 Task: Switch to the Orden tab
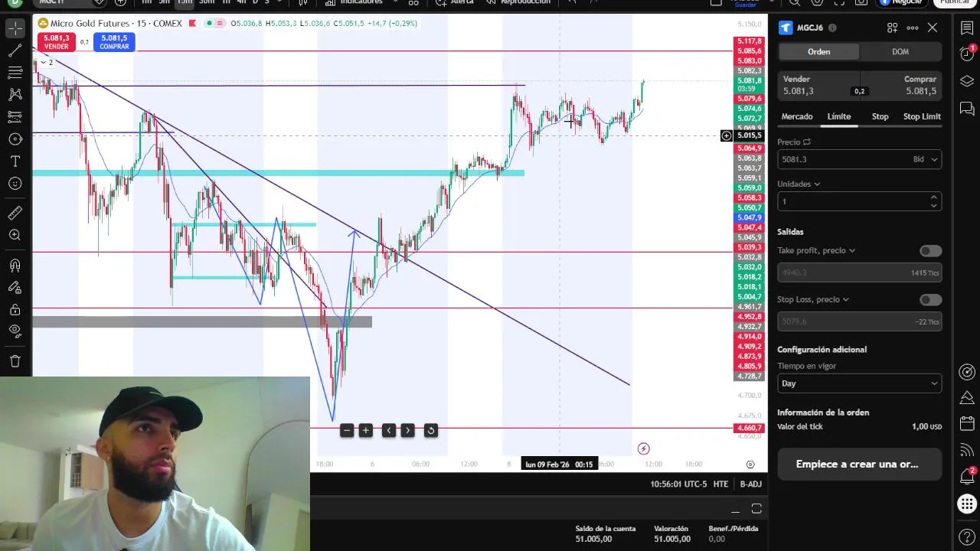(x=818, y=51)
